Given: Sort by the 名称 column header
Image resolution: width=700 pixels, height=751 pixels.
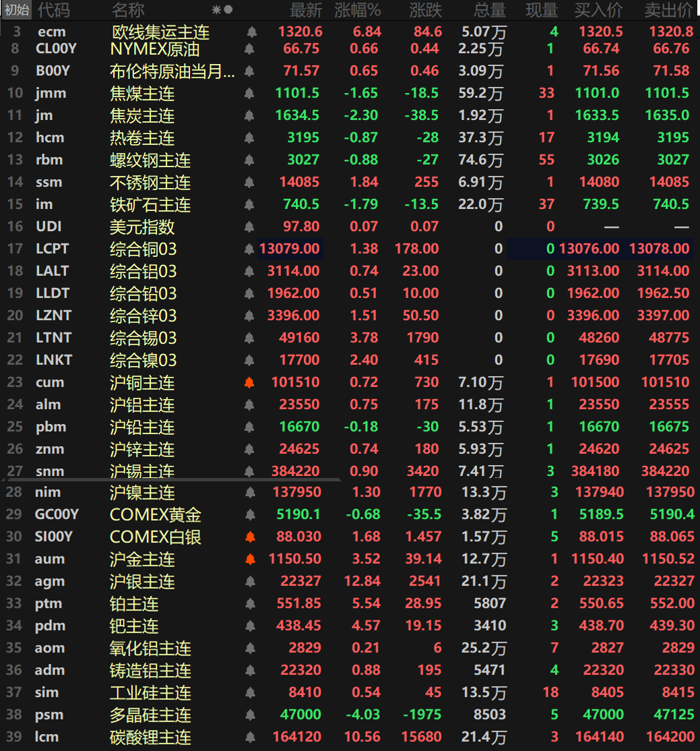Looking at the screenshot, I should point(128,9).
